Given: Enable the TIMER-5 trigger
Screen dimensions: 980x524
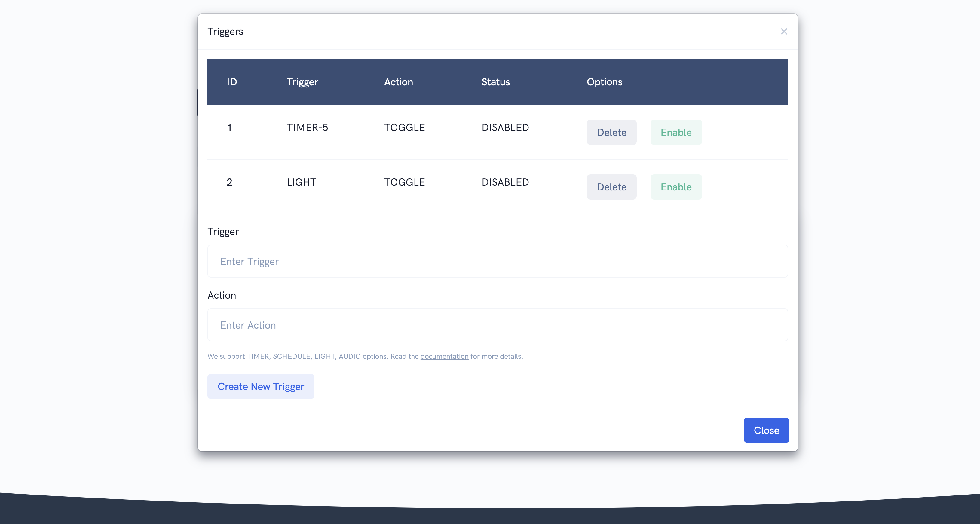Looking at the screenshot, I should click(676, 132).
